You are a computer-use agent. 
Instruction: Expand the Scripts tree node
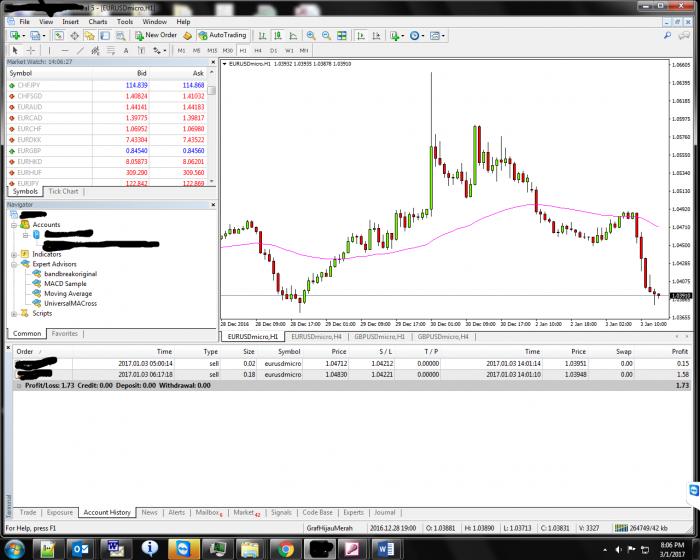[x=14, y=313]
